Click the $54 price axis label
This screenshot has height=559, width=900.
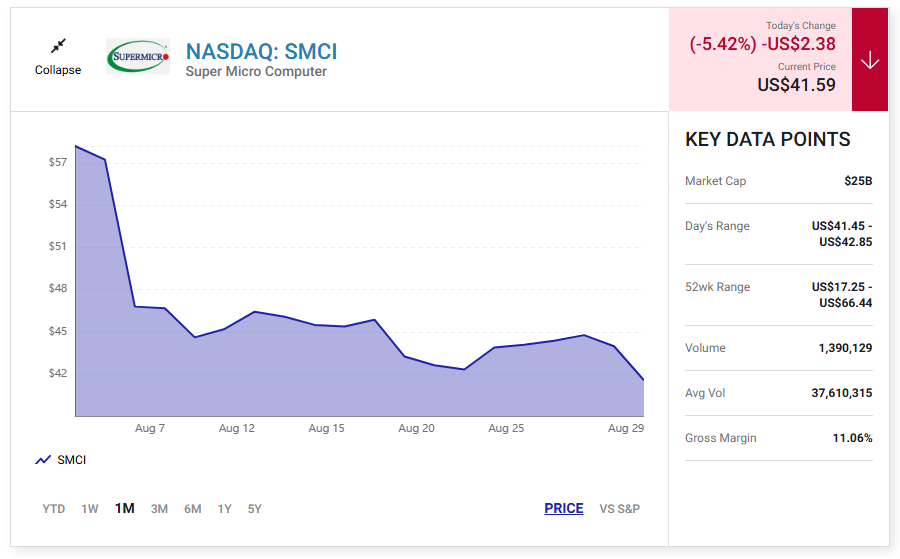[58, 204]
